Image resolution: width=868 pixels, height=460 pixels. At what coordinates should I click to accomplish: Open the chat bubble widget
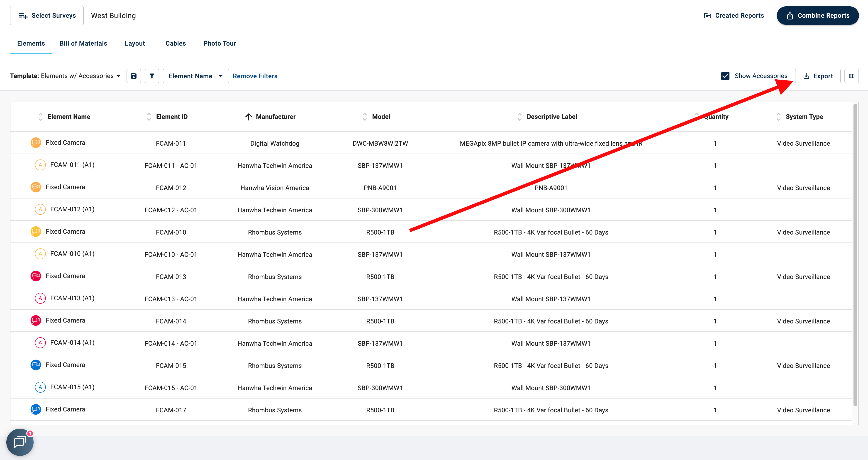click(20, 442)
